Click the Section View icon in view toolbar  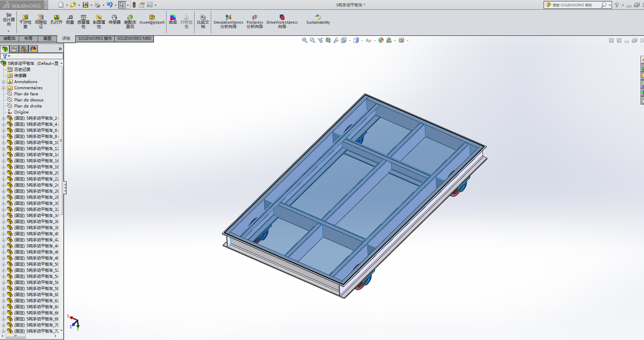point(328,41)
